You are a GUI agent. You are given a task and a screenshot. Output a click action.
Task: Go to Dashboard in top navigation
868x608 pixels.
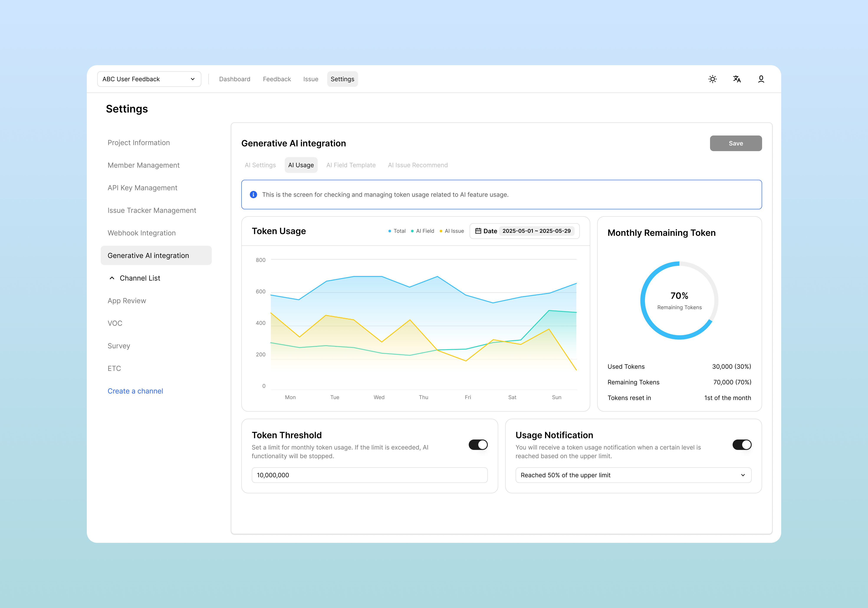234,79
